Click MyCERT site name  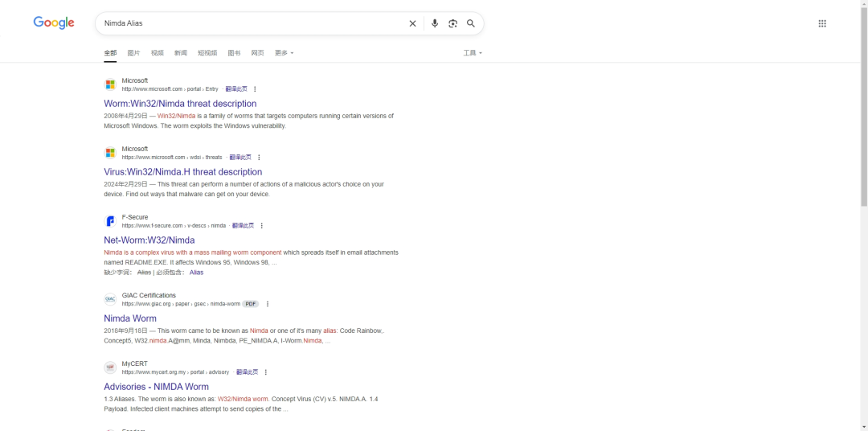[134, 364]
